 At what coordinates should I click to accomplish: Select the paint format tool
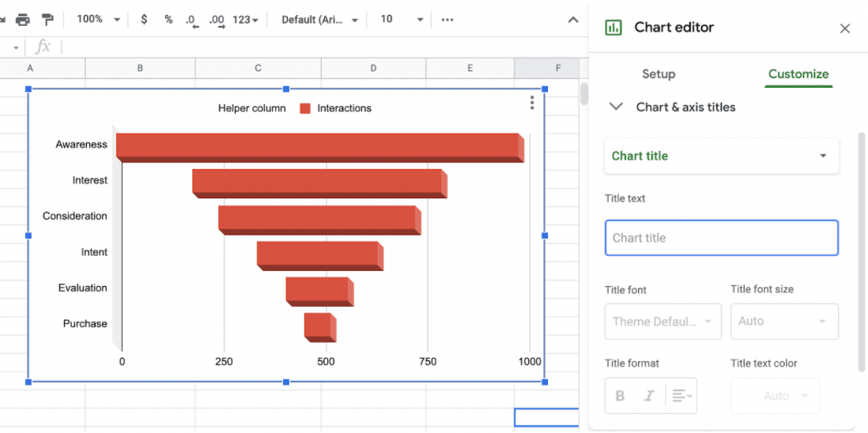(x=47, y=19)
